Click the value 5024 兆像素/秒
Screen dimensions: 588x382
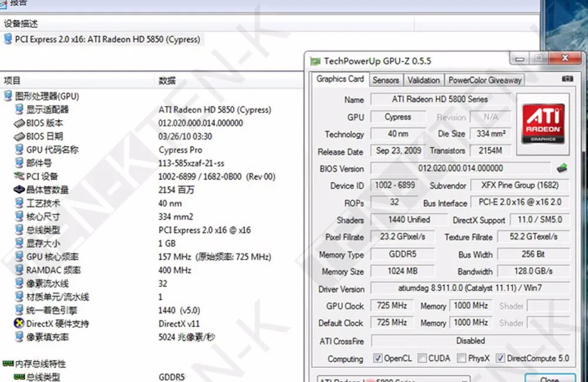coord(186,337)
